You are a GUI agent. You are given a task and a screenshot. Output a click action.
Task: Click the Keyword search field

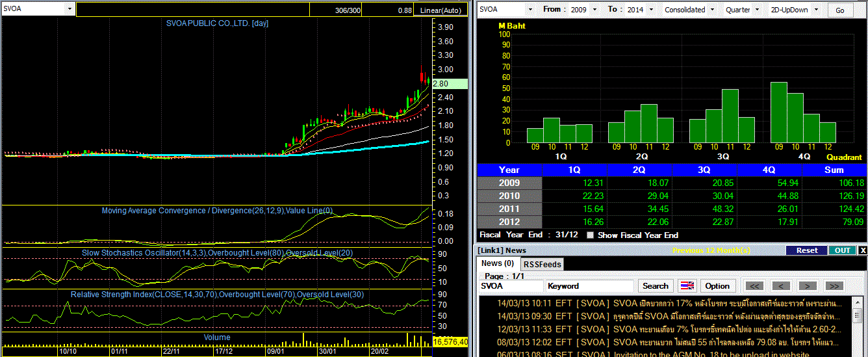click(589, 286)
